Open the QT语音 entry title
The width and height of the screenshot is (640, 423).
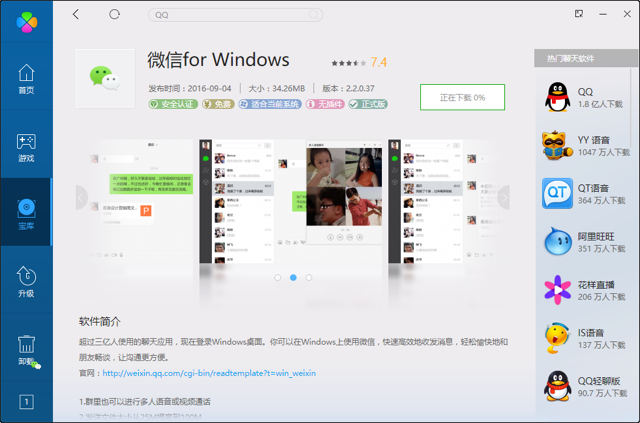point(593,188)
